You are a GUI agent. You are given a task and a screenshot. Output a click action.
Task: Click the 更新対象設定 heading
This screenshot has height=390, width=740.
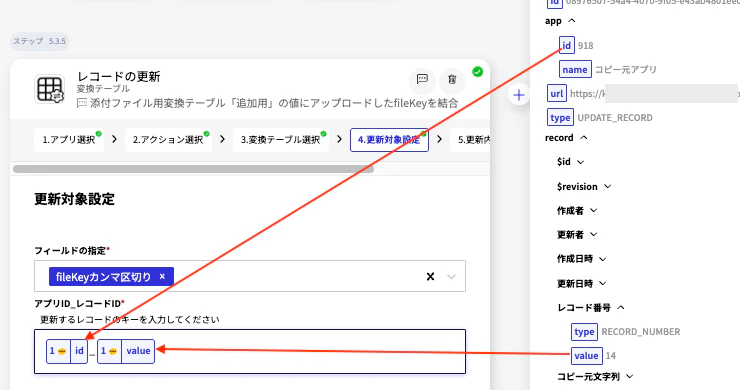pos(75,199)
